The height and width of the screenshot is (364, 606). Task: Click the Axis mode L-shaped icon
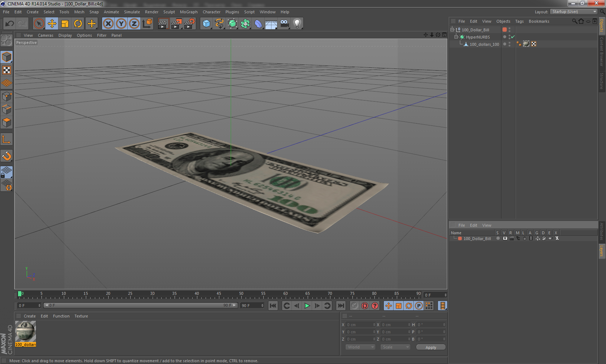click(6, 139)
